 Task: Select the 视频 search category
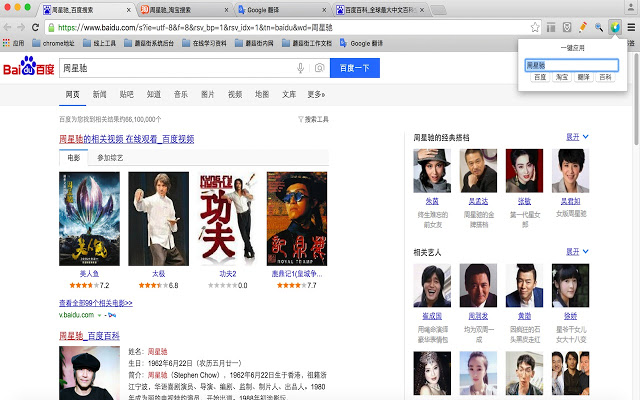tap(235, 94)
